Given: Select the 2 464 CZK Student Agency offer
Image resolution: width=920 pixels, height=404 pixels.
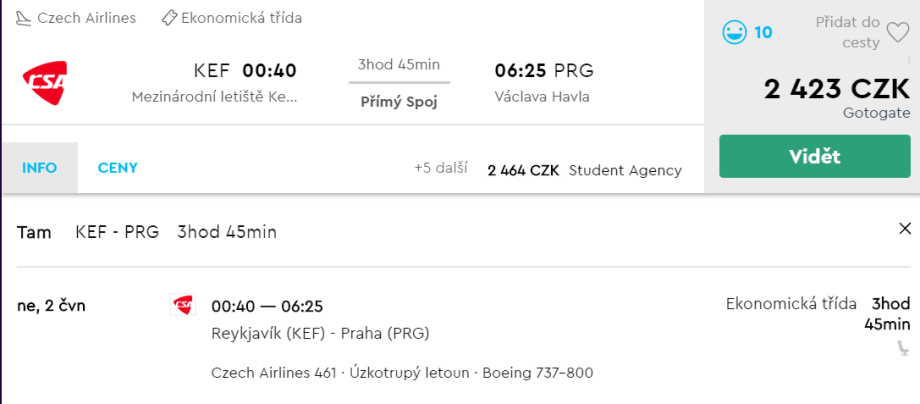Looking at the screenshot, I should [x=584, y=170].
